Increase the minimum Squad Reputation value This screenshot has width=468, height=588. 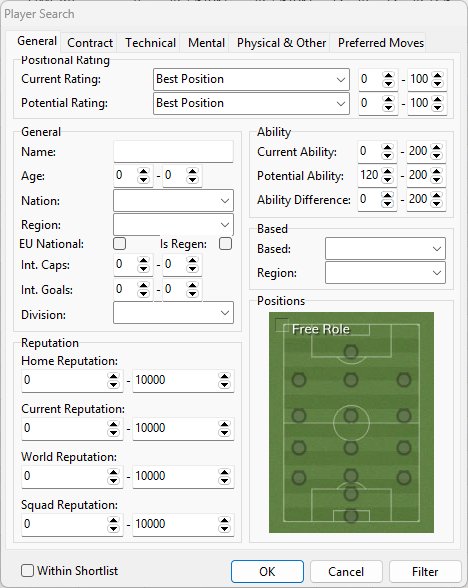(x=113, y=520)
